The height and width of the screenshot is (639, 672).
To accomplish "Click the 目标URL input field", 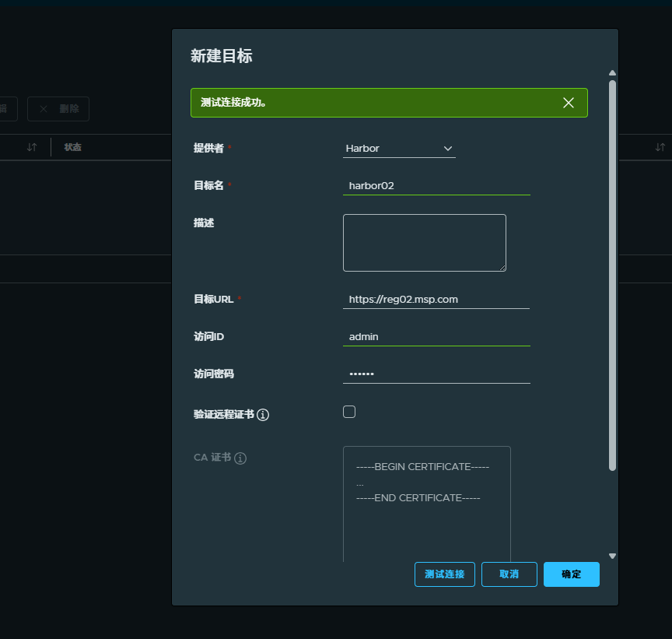I will pos(436,300).
